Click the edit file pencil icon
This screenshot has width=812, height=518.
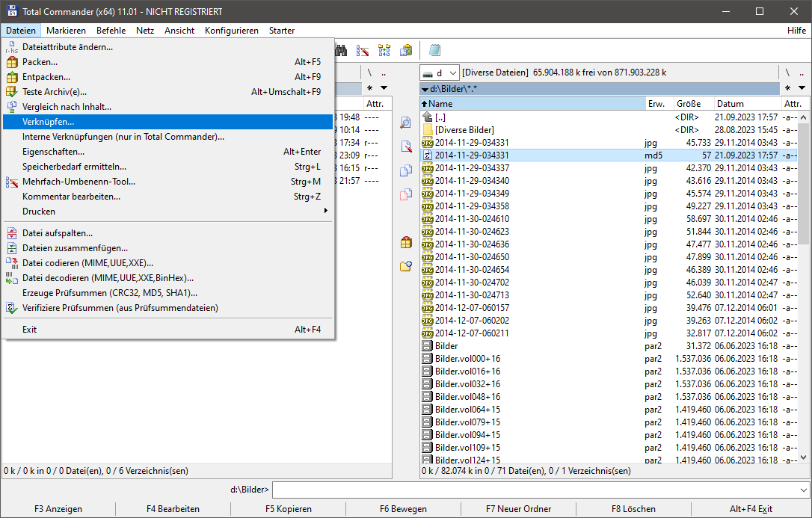pos(406,147)
